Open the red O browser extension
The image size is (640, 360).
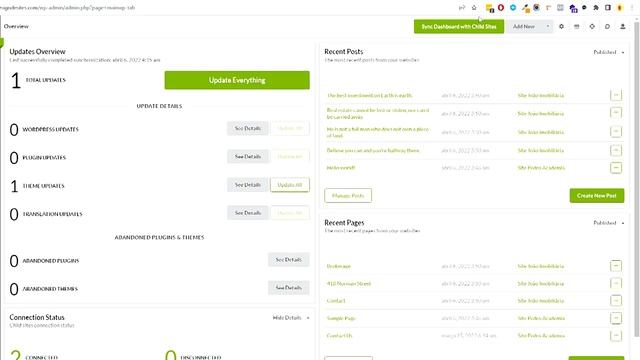tap(501, 7)
